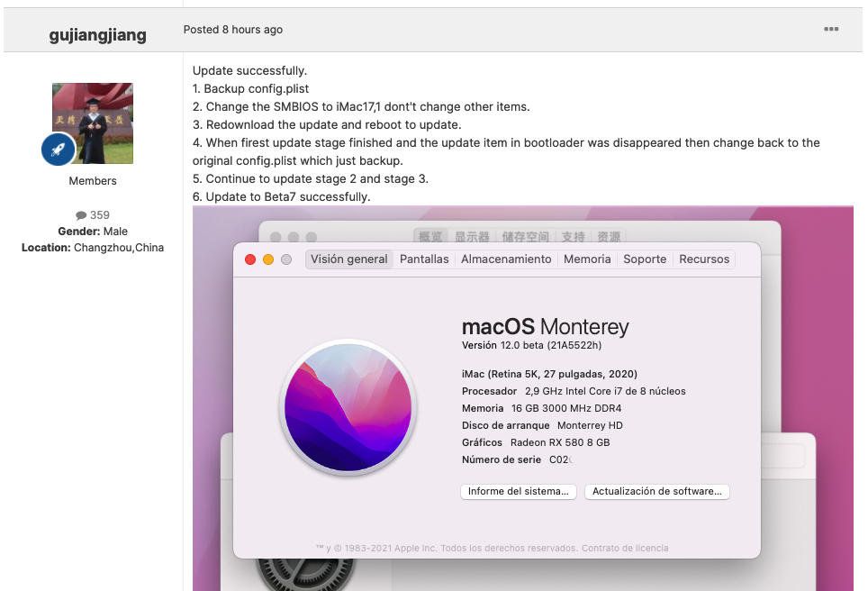Click the Número de serie line
Image resolution: width=868 pixels, height=591 pixels.
coord(517,459)
